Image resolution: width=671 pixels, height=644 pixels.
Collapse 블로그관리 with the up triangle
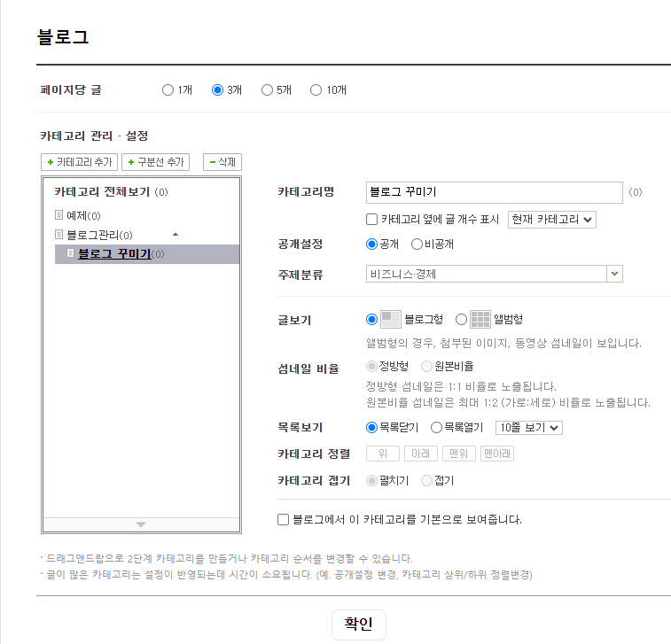(x=175, y=235)
